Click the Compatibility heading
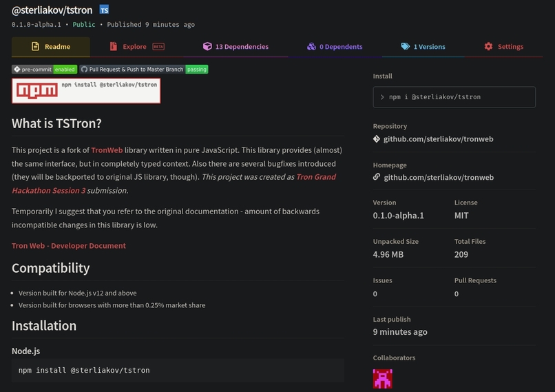 pyautogui.click(x=51, y=268)
